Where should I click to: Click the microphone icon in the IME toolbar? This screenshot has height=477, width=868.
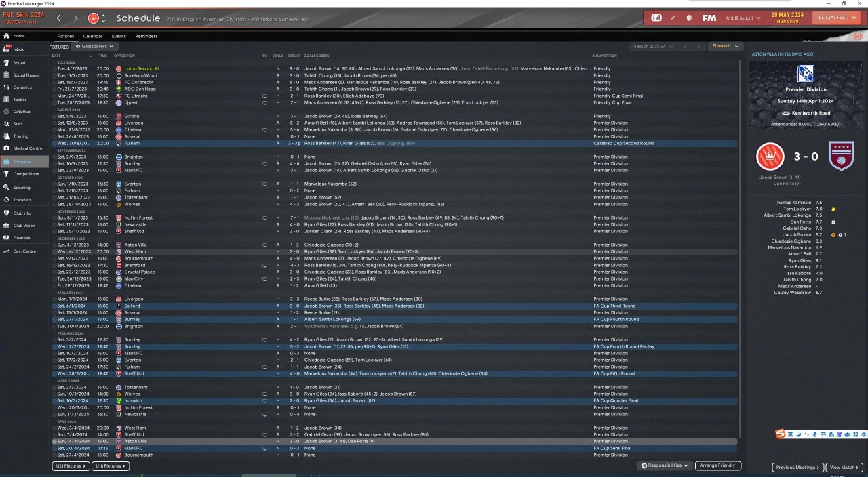(814, 434)
